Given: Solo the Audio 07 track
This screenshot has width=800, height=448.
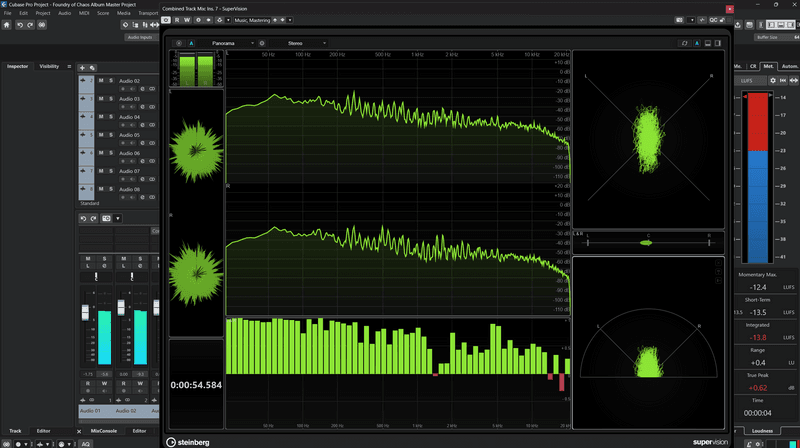Looking at the screenshot, I should [111, 171].
